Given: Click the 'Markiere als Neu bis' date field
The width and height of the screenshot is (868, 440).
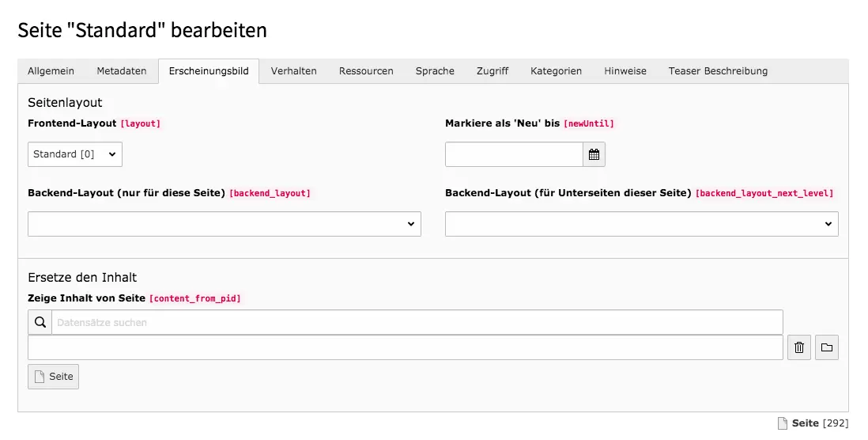Looking at the screenshot, I should pos(514,154).
